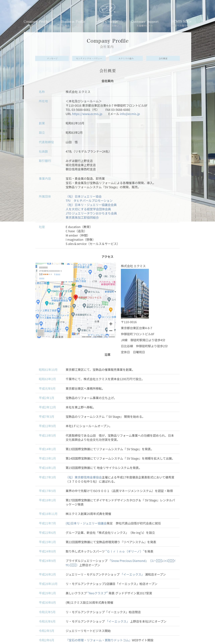Go to the 会社概要 tab
This screenshot has height=644, width=215.
pyautogui.click(x=163, y=59)
